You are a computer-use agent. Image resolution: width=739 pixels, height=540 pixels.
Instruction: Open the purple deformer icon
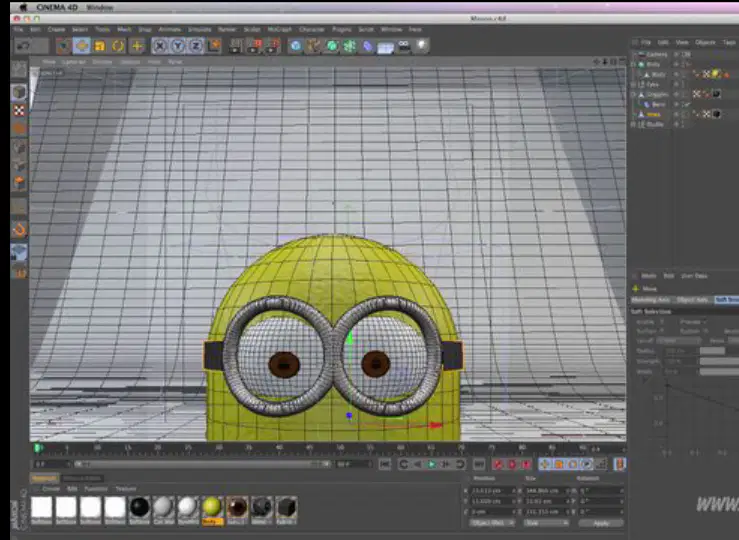(368, 46)
